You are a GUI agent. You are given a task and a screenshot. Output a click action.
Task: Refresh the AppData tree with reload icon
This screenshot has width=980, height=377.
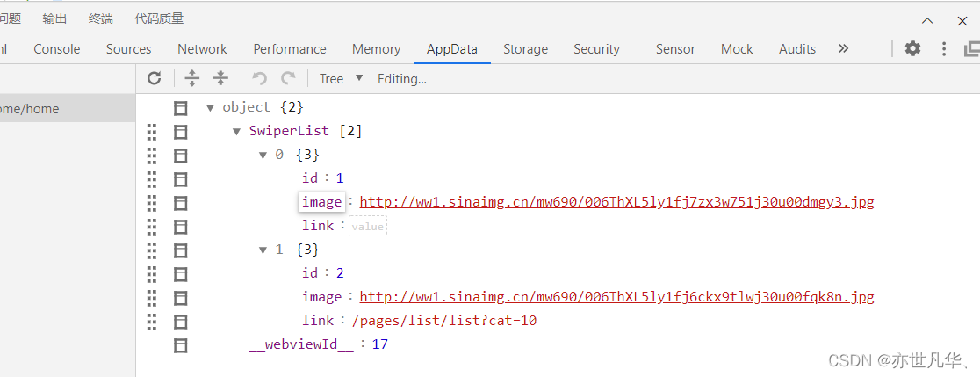coord(154,78)
